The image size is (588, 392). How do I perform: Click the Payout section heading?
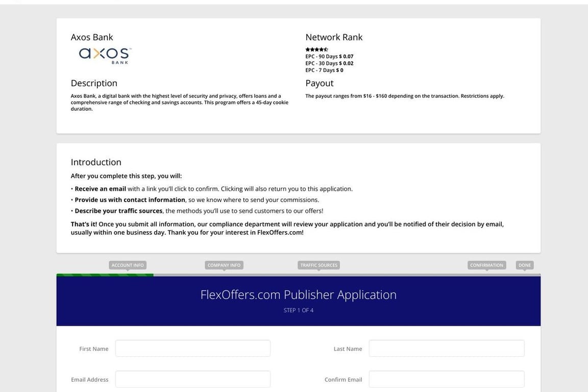coord(319,83)
